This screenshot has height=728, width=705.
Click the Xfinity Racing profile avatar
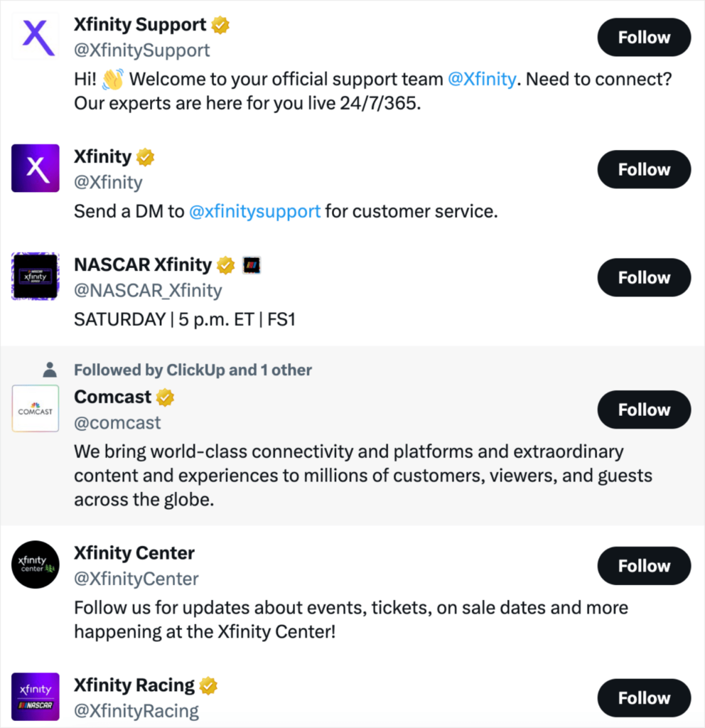(36, 697)
